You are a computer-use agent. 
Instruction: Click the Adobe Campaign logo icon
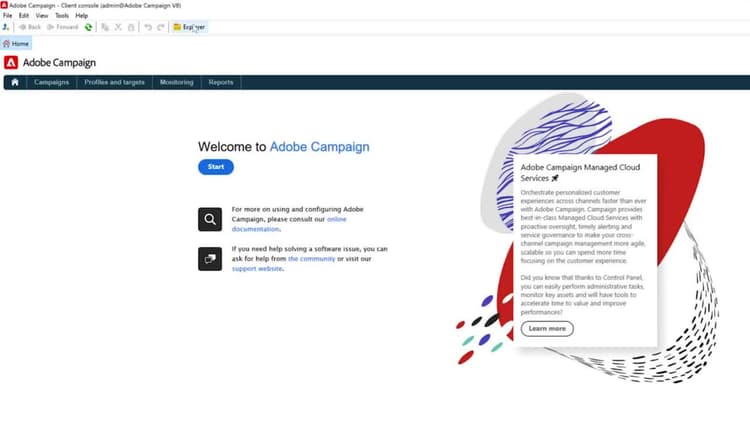(x=11, y=63)
